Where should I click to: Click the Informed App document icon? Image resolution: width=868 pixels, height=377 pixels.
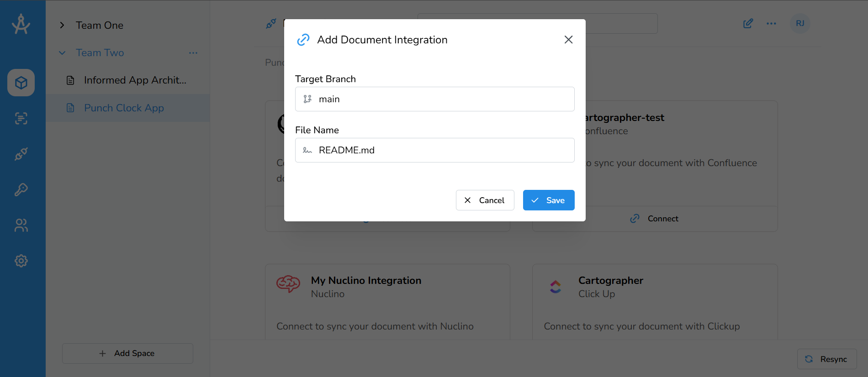(70, 80)
